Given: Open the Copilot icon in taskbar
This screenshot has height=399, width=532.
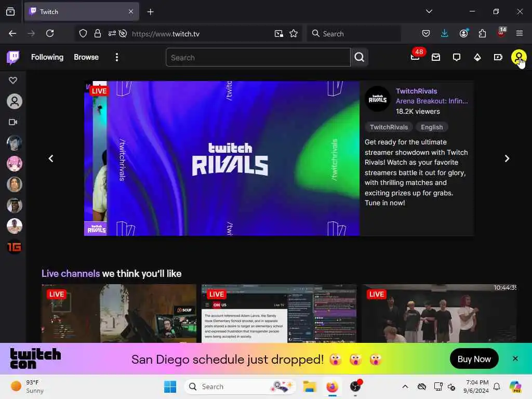Looking at the screenshot, I should coord(515,387).
